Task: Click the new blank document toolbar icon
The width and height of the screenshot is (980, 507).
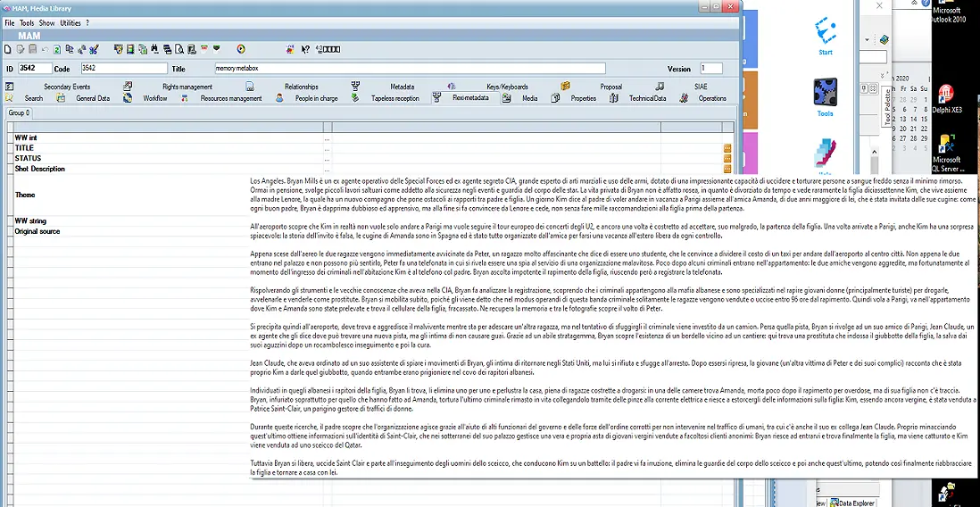Action: coord(8,49)
